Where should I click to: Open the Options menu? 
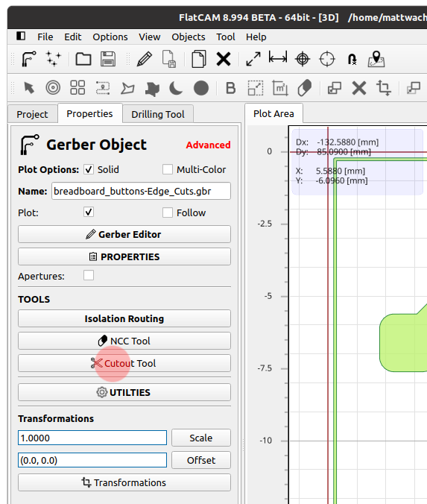(110, 37)
